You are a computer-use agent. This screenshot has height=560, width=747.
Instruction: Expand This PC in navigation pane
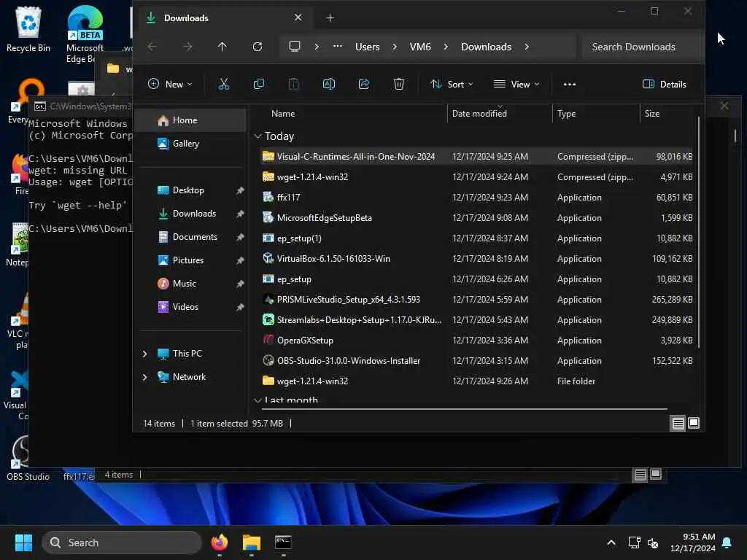[145, 354]
